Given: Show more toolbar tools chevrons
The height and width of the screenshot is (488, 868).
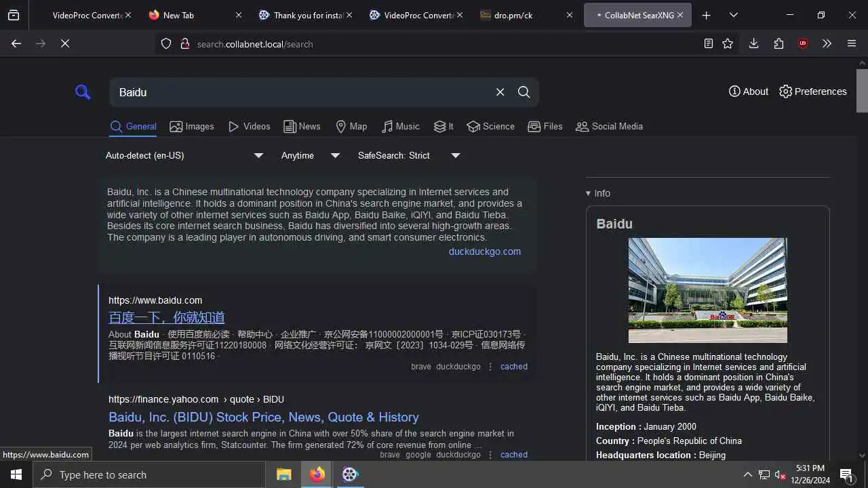Looking at the screenshot, I should tap(827, 43).
